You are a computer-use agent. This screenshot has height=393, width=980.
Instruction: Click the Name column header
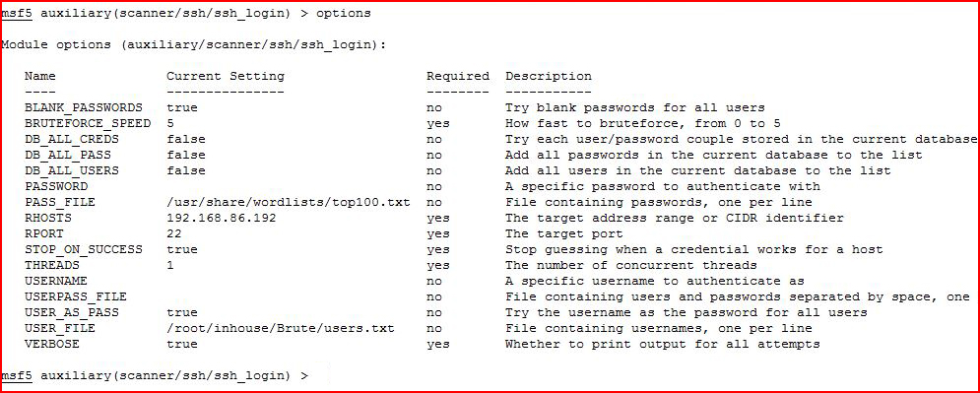click(40, 76)
